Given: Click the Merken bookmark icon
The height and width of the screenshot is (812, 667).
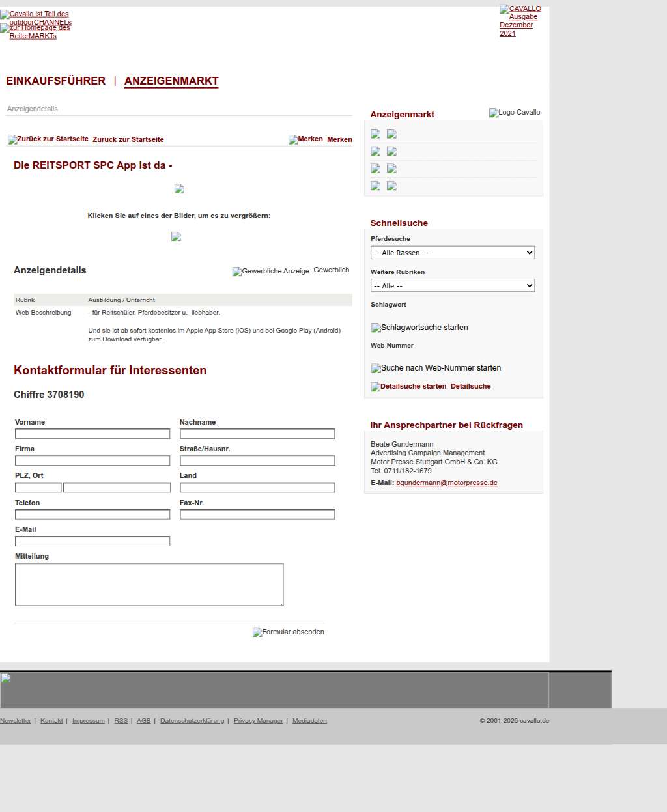Looking at the screenshot, I should coord(305,139).
